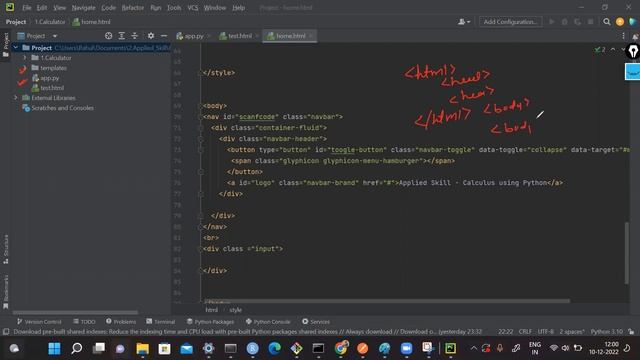Click Python 3.10 interpreter in status bar

pos(607,332)
